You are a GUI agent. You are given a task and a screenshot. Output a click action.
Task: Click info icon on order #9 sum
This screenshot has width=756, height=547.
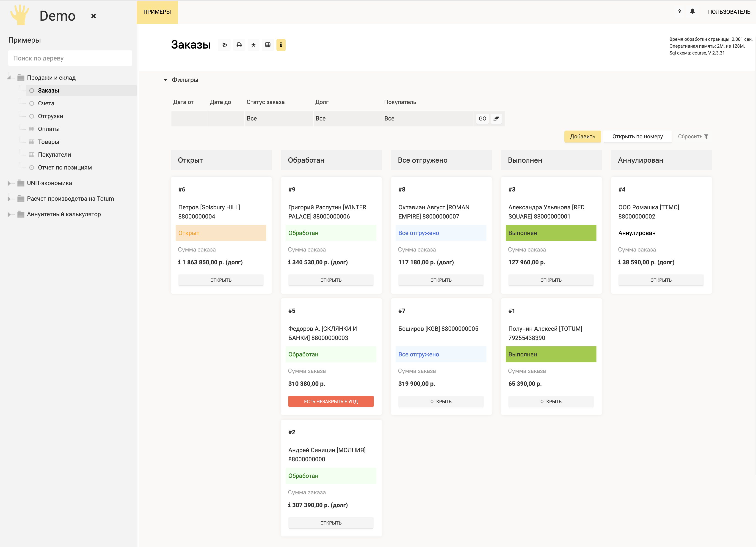click(289, 262)
